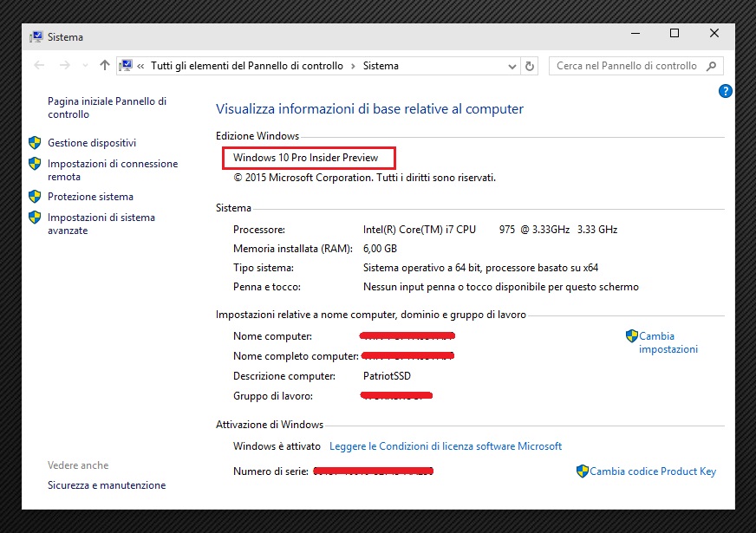The image size is (756, 533).
Task: Click the Vedere anche label
Action: [78, 465]
